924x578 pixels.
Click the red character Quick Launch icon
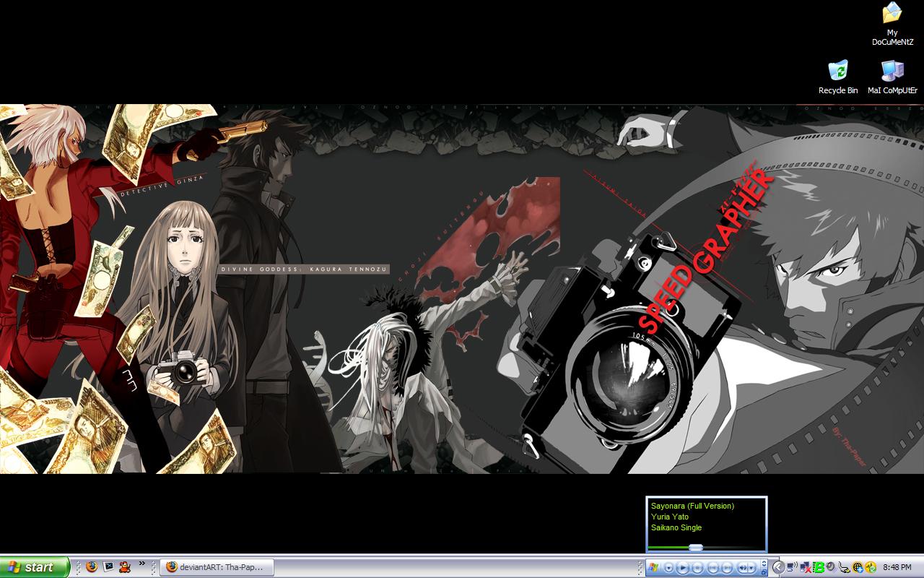pos(125,567)
